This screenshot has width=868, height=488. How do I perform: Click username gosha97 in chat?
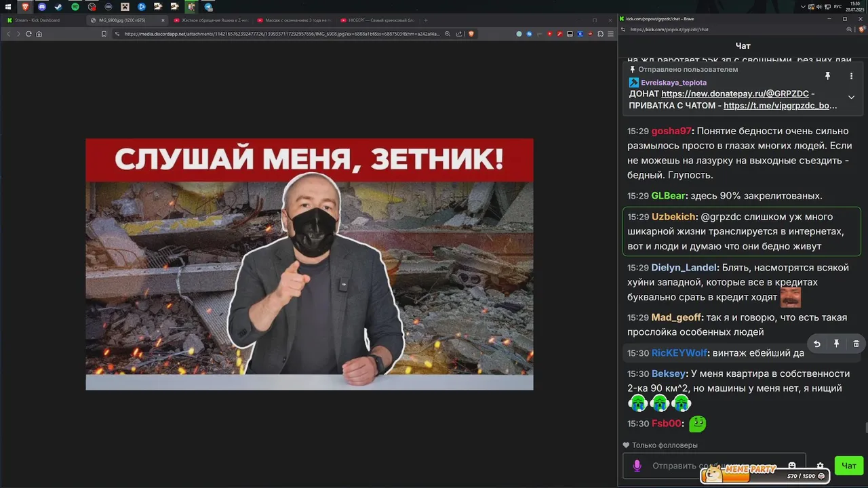[671, 131]
